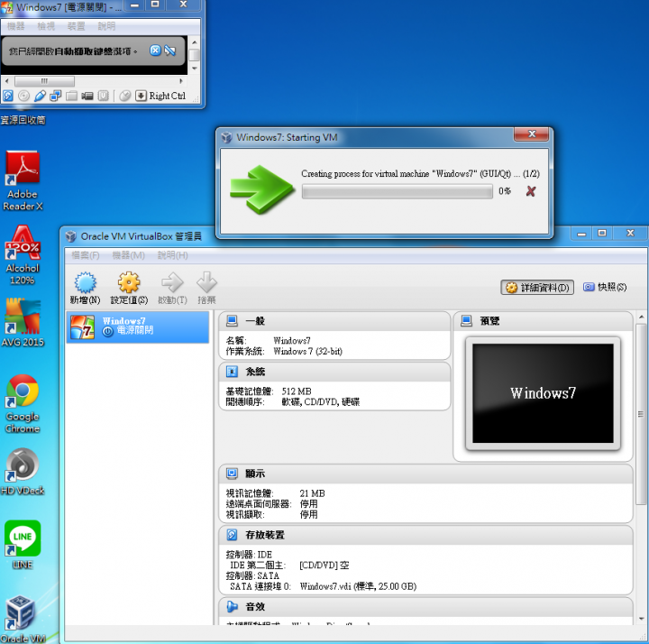Screen dimensions: 649x644
Task: Click details pane scroll-up arrow
Action: [x=641, y=317]
